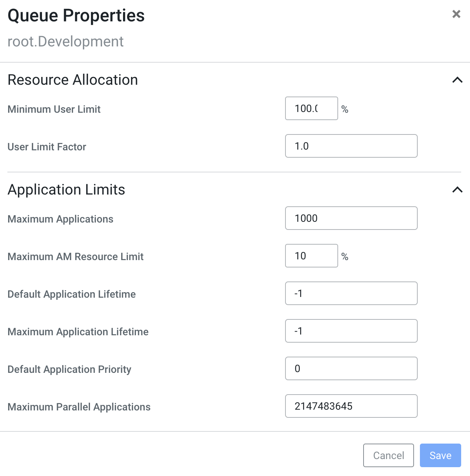Edit the Maximum AM Resource Limit value

[311, 256]
